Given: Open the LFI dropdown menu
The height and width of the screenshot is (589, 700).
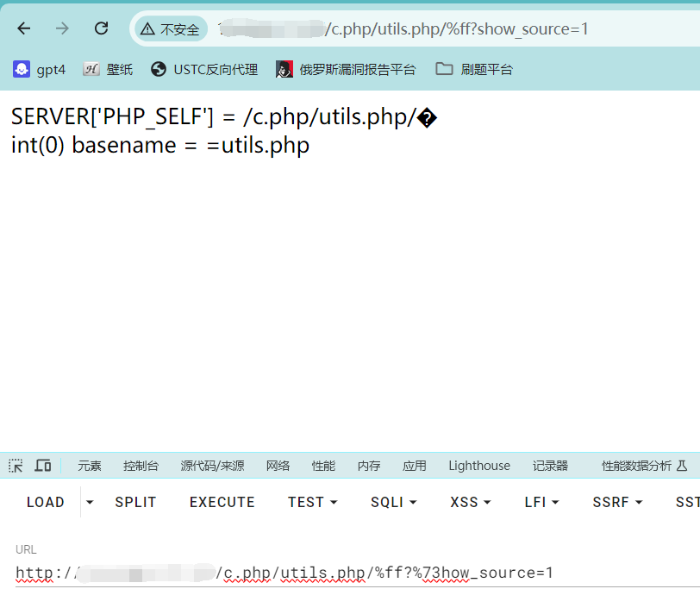Looking at the screenshot, I should click(x=541, y=502).
